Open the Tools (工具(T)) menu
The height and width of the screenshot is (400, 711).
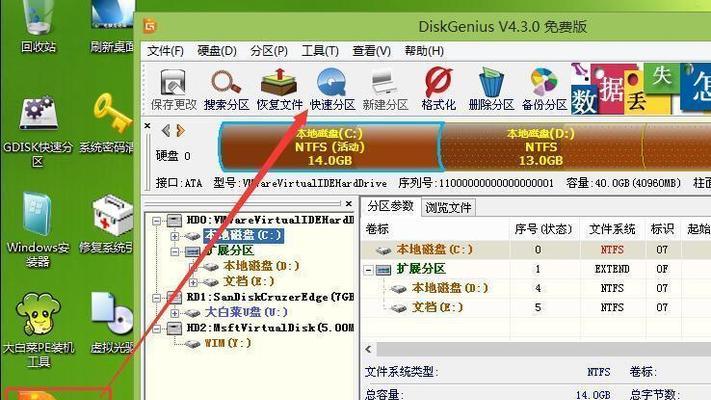tap(320, 51)
